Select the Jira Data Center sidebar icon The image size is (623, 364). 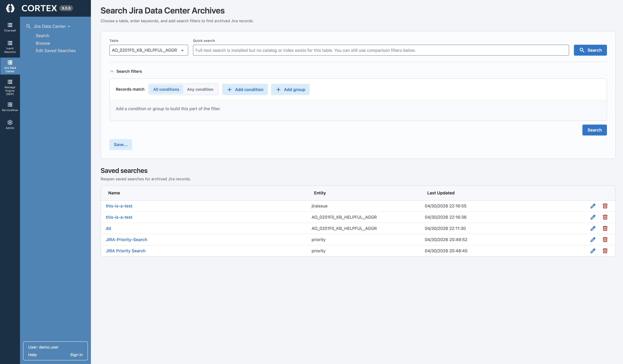coord(10,66)
